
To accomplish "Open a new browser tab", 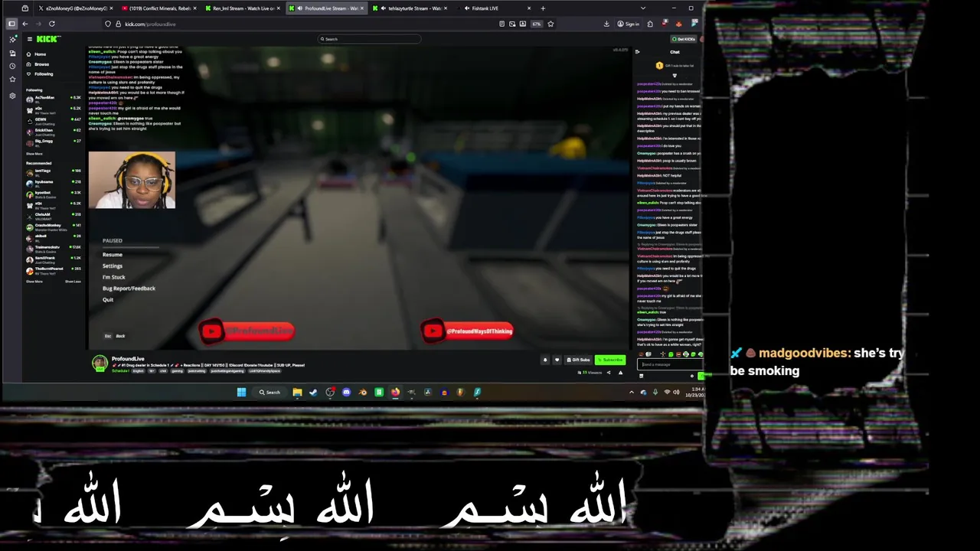I will [543, 8].
